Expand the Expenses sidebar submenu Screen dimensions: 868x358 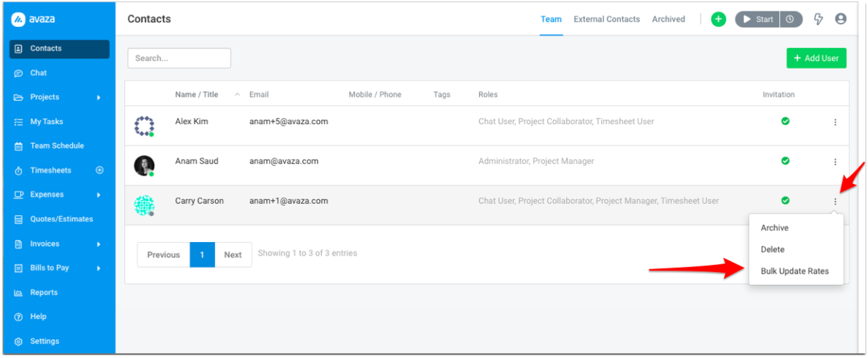pos(99,195)
